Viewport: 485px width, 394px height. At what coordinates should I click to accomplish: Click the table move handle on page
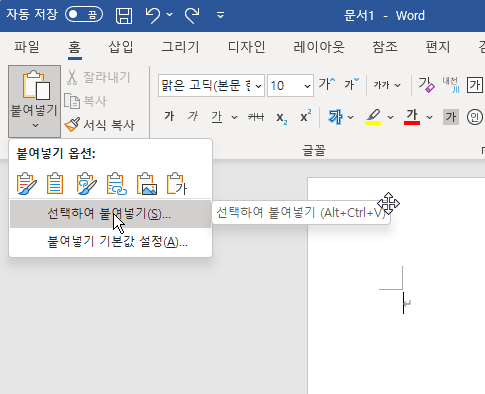[x=388, y=203]
